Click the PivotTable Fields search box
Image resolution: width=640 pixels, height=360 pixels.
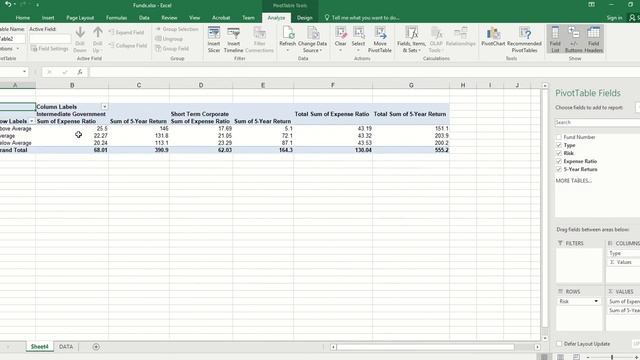pyautogui.click(x=597, y=122)
